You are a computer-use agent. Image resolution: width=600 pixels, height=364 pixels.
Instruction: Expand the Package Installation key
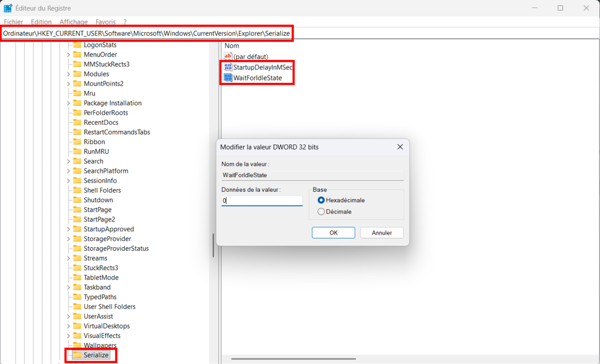coord(68,103)
